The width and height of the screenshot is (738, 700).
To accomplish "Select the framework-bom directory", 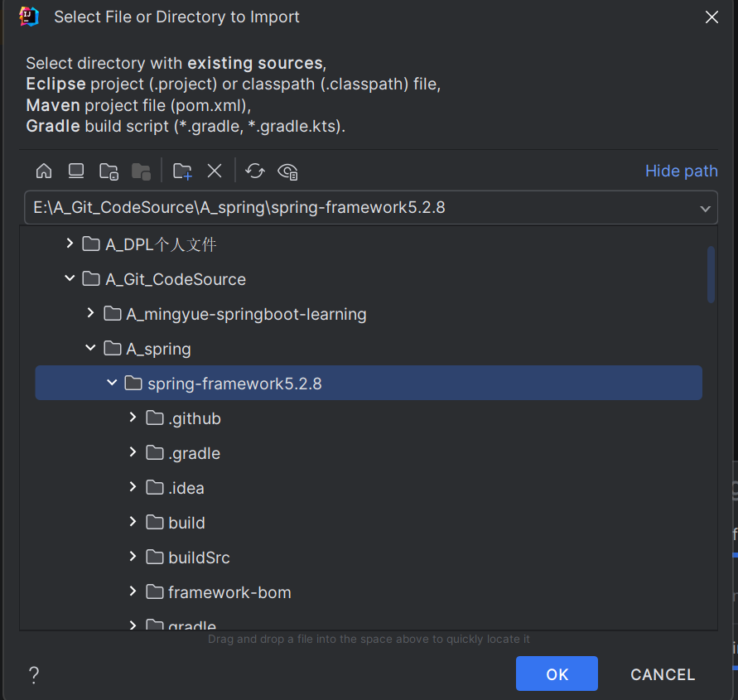I will 369,592.
